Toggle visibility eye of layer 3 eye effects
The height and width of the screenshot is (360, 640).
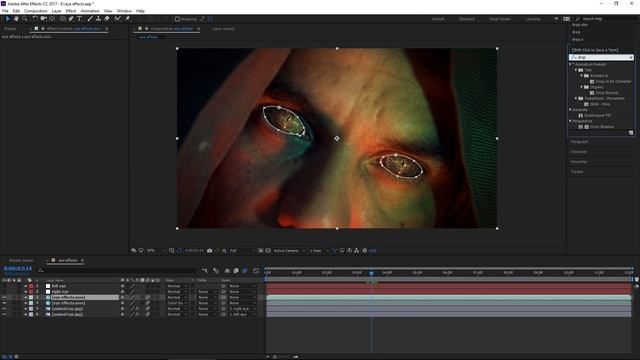tap(4, 298)
